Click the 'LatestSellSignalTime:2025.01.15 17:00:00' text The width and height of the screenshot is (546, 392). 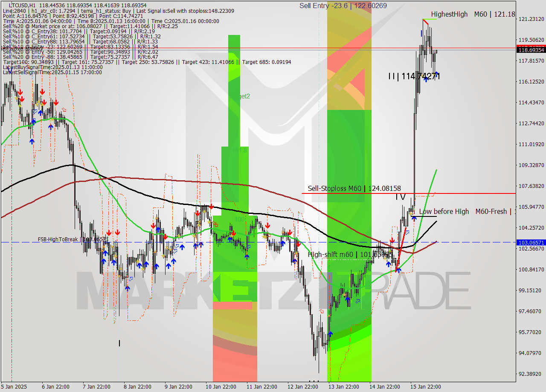[x=52, y=72]
